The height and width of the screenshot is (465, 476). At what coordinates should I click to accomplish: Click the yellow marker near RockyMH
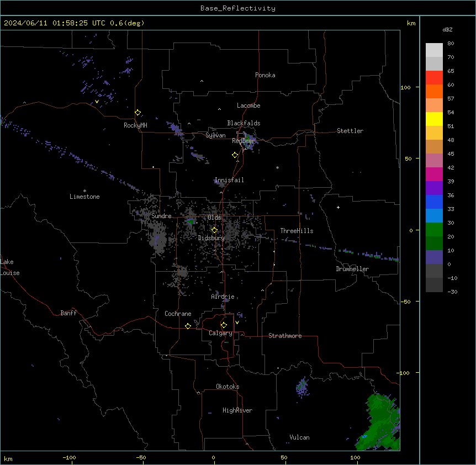(138, 113)
